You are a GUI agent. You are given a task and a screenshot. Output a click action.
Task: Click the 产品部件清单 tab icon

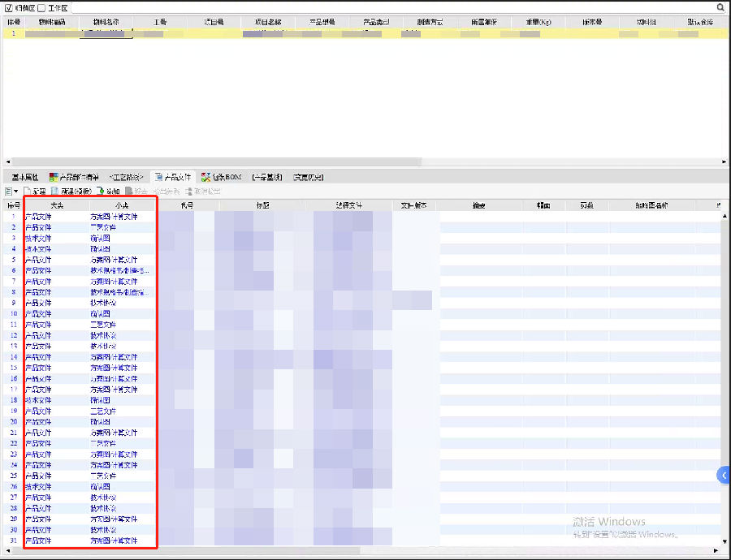click(54, 176)
